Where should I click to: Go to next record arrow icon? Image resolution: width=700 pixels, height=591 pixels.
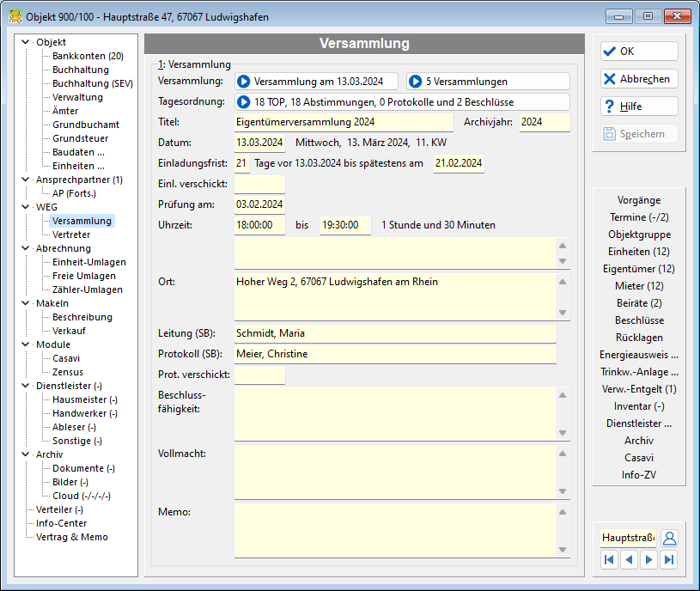coord(649,560)
